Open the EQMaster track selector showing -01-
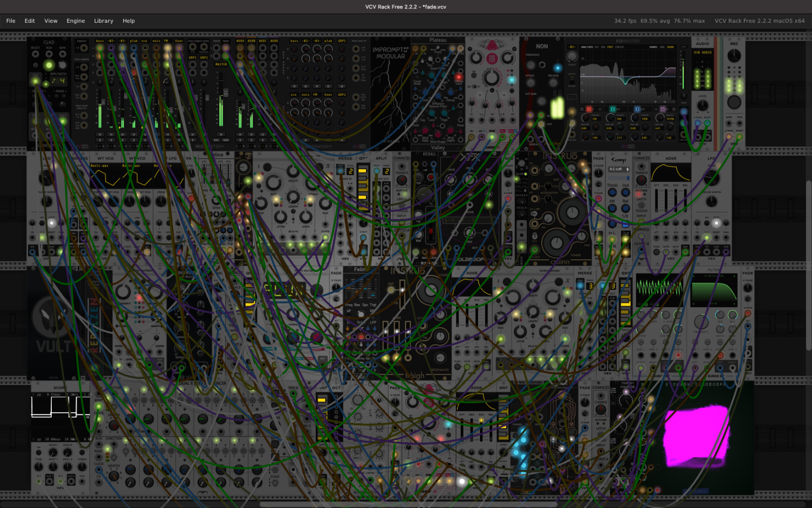Screen dimensions: 812x508 point(571,47)
